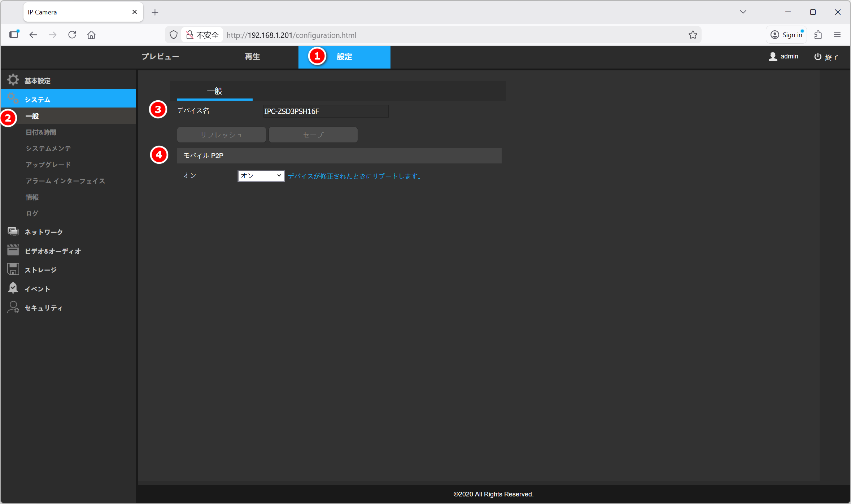
Task: Click the power icon for 終了
Action: pos(818,57)
